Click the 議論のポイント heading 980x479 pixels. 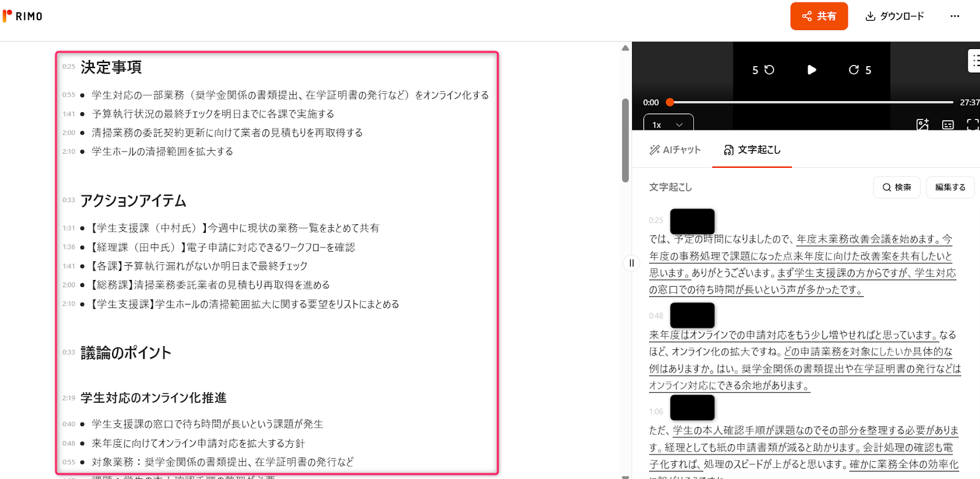(x=126, y=353)
